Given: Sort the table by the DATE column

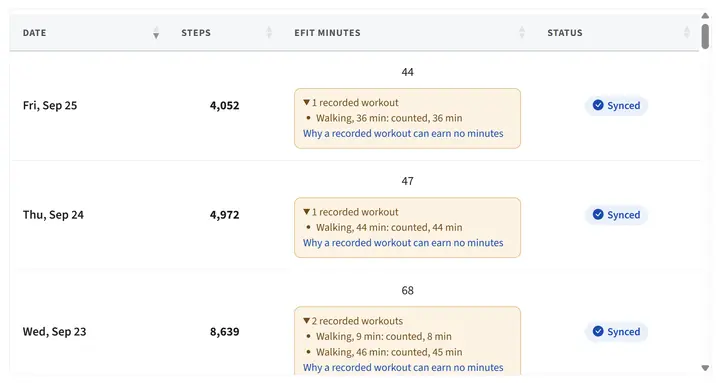Looking at the screenshot, I should click(90, 33).
